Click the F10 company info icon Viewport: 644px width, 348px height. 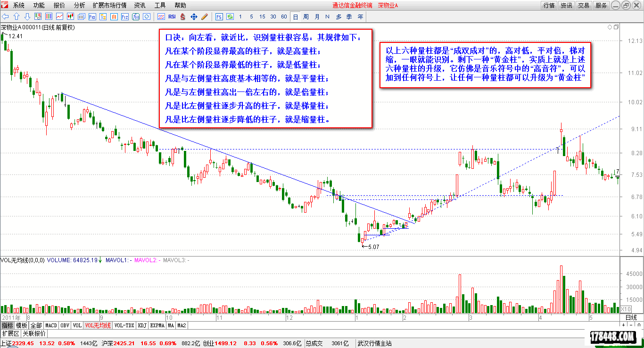92,17
